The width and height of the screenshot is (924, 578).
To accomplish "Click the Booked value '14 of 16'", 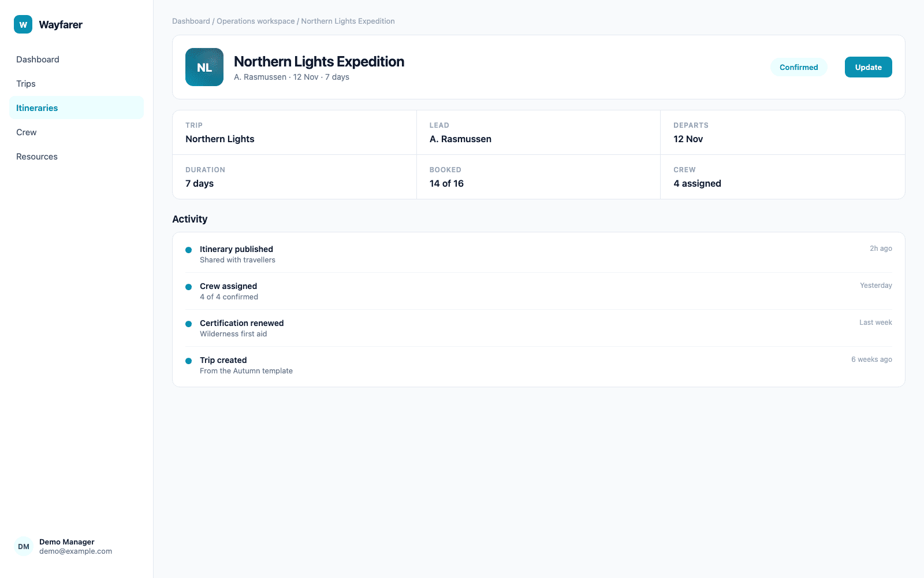I will 446,183.
